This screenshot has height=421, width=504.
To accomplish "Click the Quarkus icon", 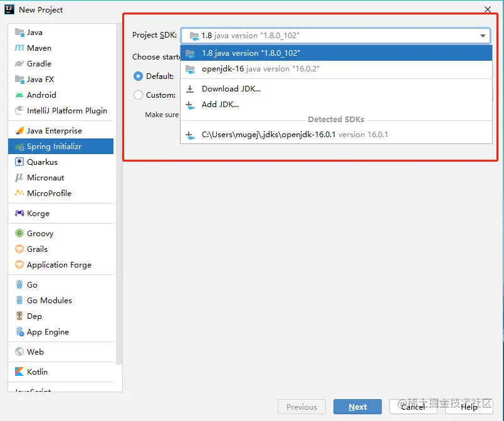I will tap(19, 162).
